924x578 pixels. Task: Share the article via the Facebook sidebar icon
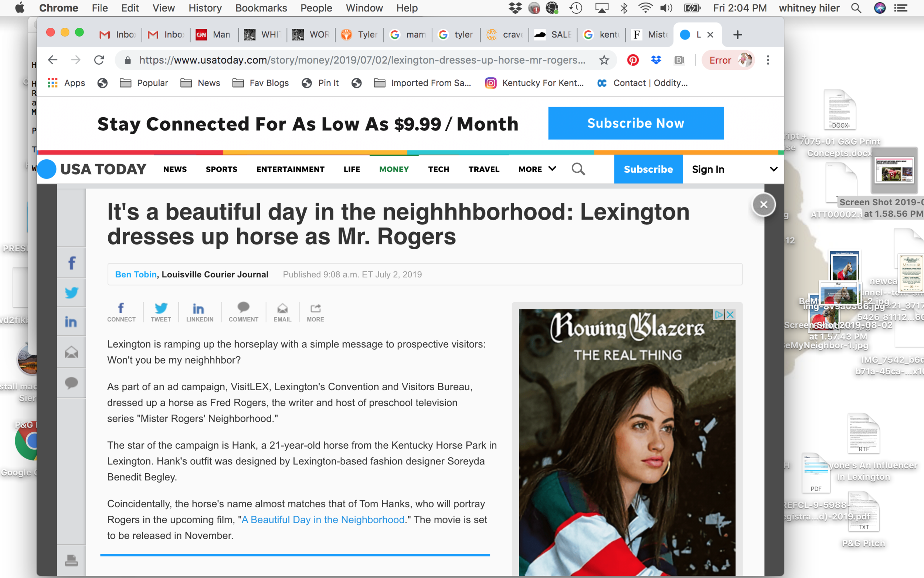71,262
